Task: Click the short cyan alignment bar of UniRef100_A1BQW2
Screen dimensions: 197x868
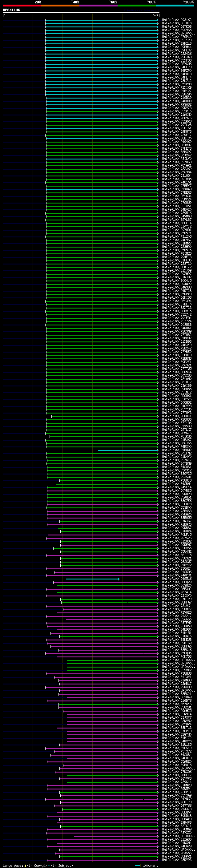Action: (128, 450)
